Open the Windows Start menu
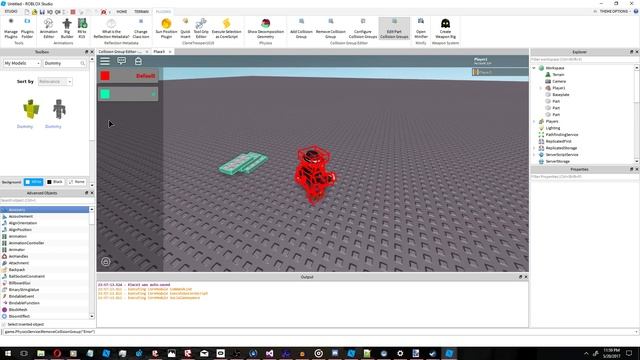 8,353
